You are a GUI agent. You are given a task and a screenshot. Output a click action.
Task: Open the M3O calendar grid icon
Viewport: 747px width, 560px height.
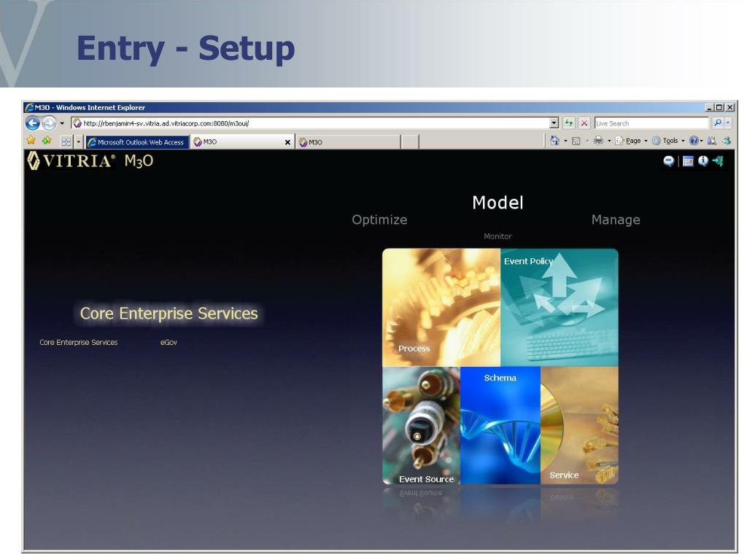click(687, 161)
